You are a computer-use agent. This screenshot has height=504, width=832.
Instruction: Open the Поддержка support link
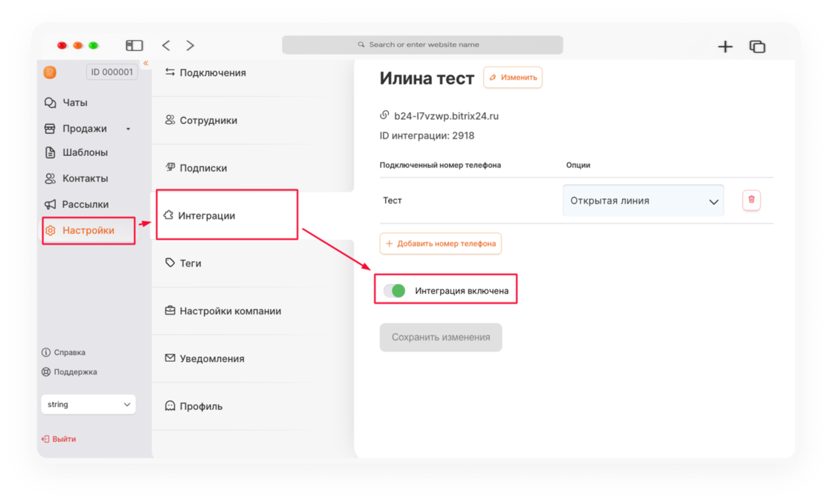click(x=75, y=372)
